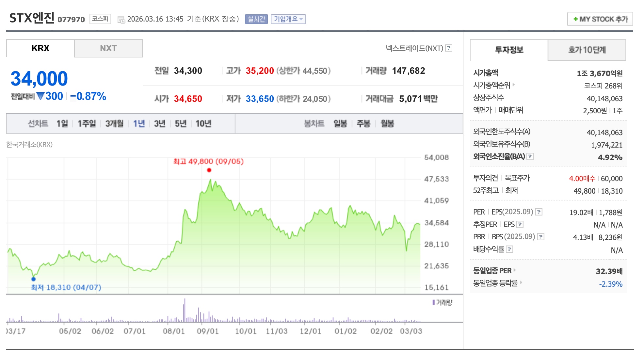The width and height of the screenshot is (644, 350).
Task: Click the 고가 35,200 value
Action: click(x=260, y=71)
